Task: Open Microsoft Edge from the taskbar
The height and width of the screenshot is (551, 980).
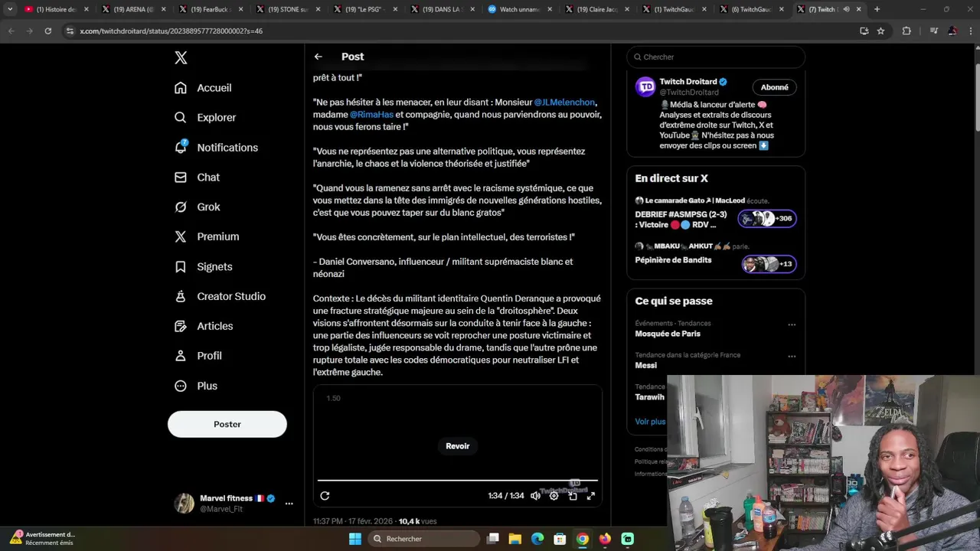Action: tap(537, 539)
